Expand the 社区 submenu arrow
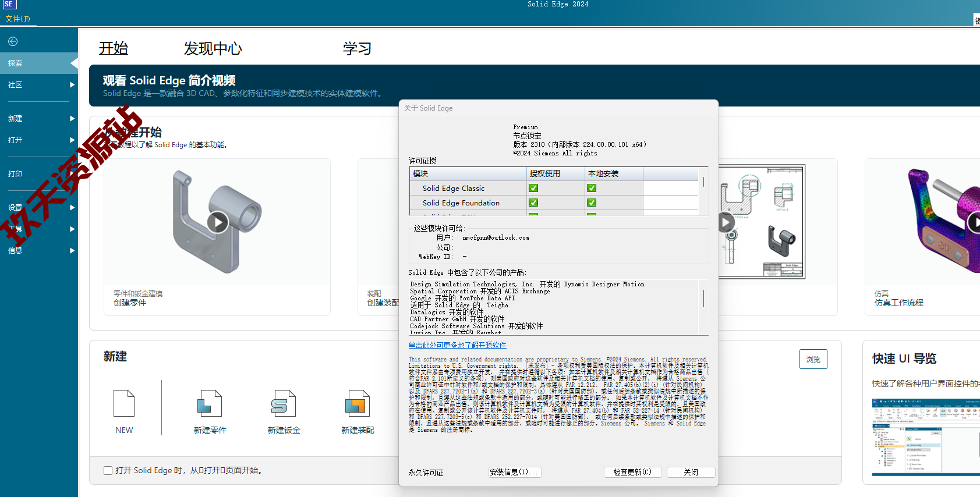 point(72,85)
